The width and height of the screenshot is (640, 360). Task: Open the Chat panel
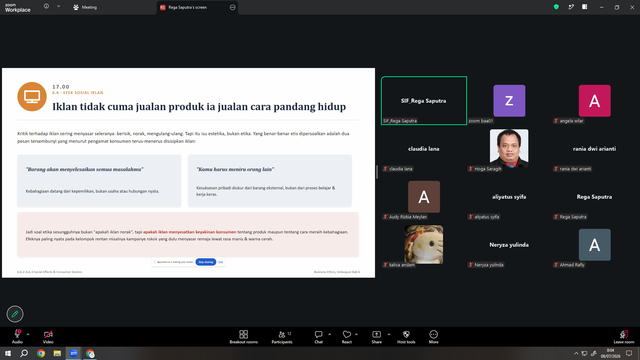(318, 337)
